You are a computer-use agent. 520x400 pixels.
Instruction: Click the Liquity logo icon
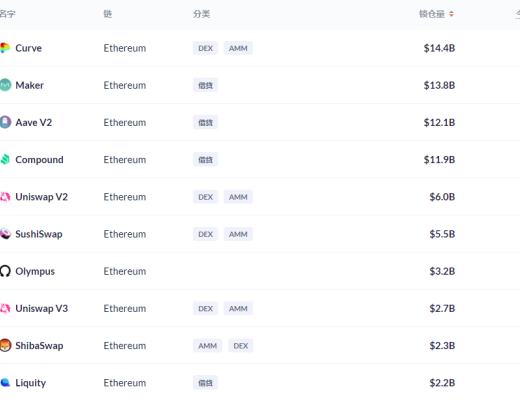(x=5, y=382)
